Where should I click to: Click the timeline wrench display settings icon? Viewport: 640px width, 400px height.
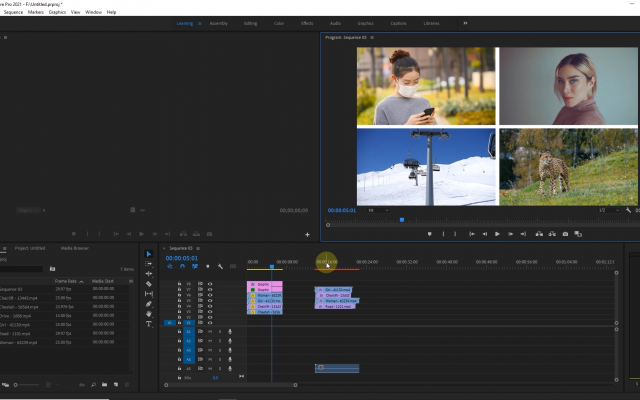click(x=220, y=267)
